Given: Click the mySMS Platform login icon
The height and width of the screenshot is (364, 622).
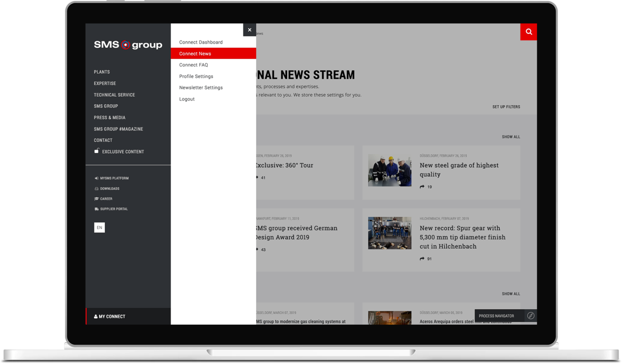Looking at the screenshot, I should 96,179.
